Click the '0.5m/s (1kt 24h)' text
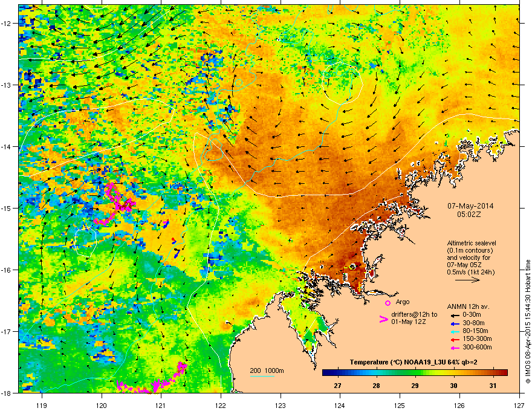Image resolution: width=532 pixels, height=411 pixels. click(470, 272)
